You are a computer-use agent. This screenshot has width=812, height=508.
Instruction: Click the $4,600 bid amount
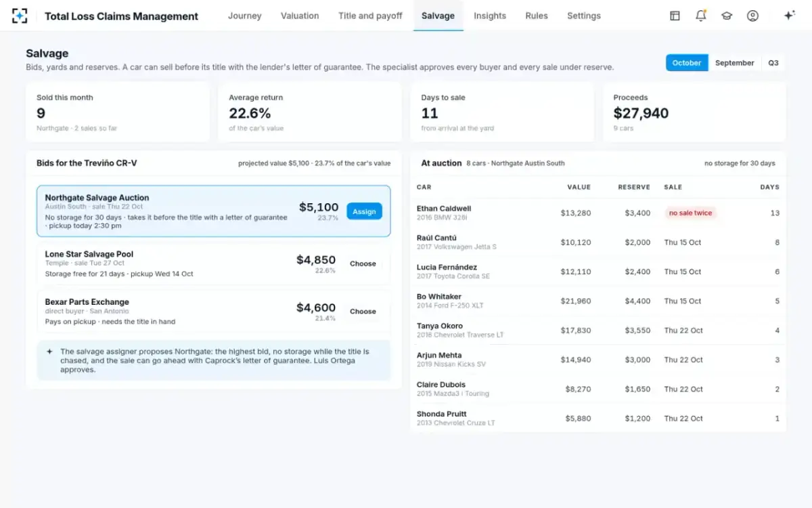316,308
